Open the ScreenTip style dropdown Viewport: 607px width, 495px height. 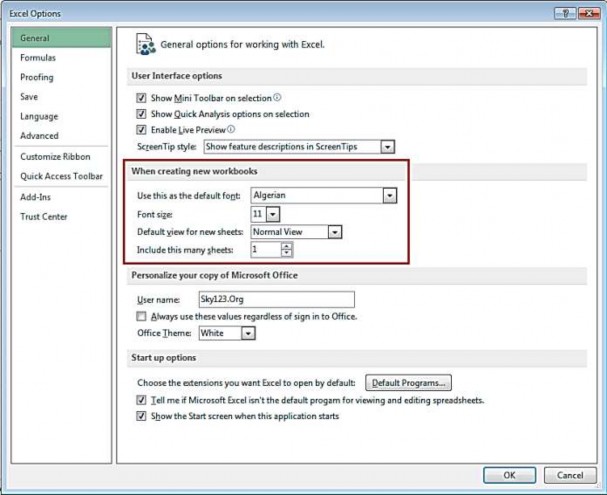pos(387,146)
